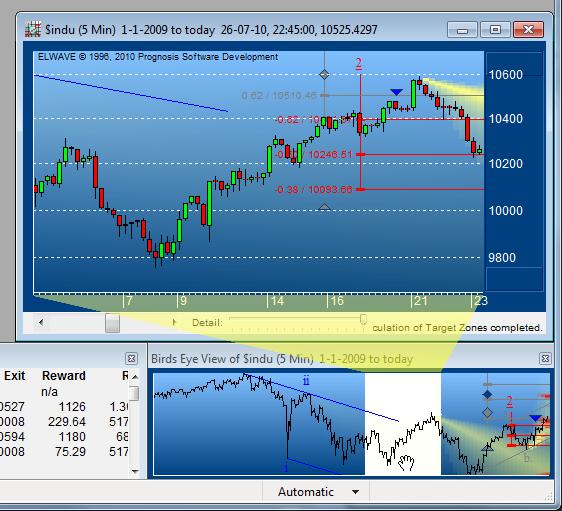Click the trade list scroll up arrow

tap(135, 377)
